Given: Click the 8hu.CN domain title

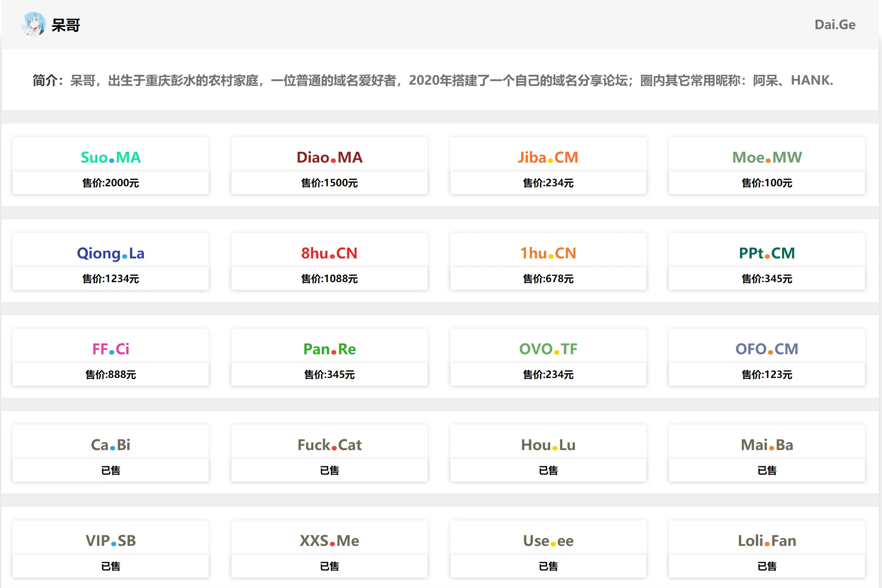Looking at the screenshot, I should click(x=330, y=253).
